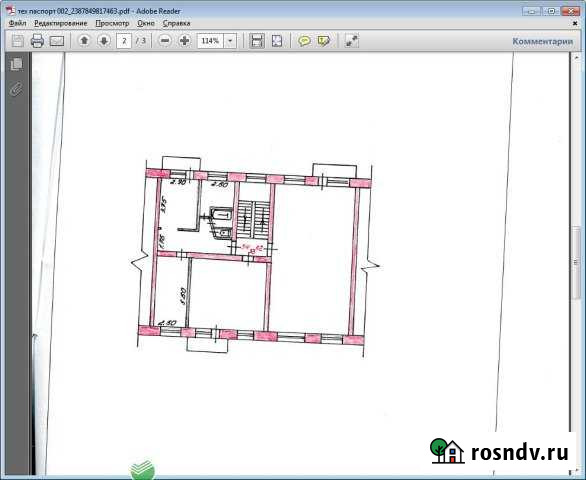Click the save file icon
Image resolution: width=586 pixels, height=480 pixels.
click(18, 41)
